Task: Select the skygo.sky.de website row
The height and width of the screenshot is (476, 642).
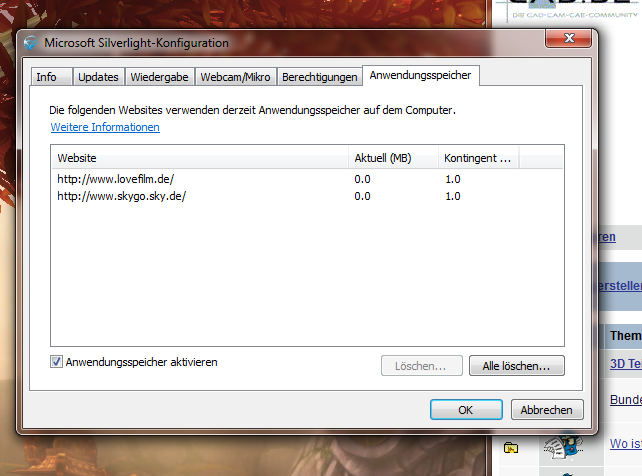Action: pos(307,196)
